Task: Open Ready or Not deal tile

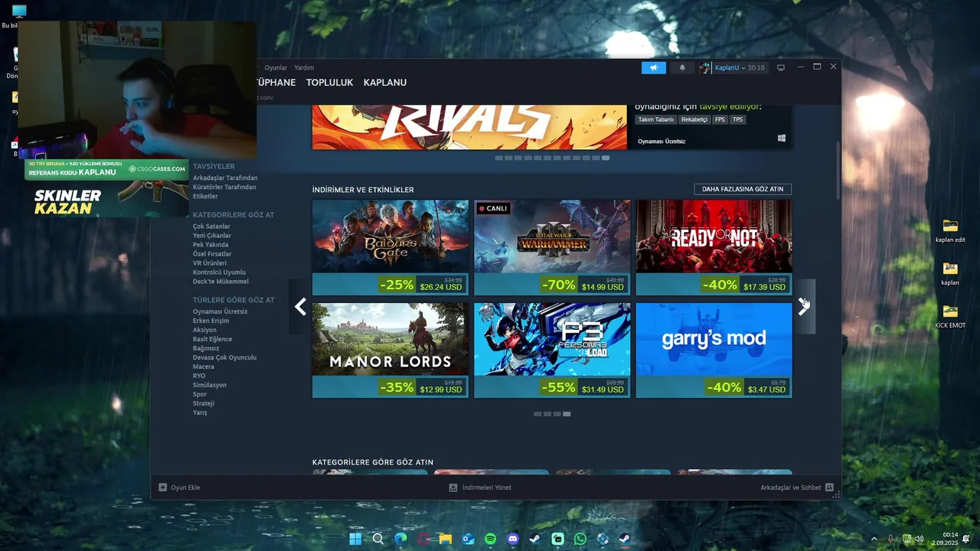Action: [x=714, y=248]
